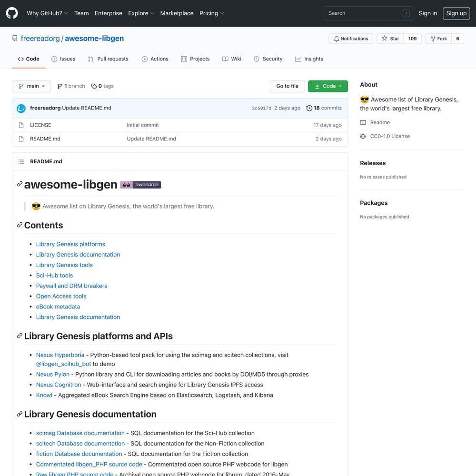The width and height of the screenshot is (476, 476).
Task: Open commit hash 2c6017d
Action: point(261,109)
